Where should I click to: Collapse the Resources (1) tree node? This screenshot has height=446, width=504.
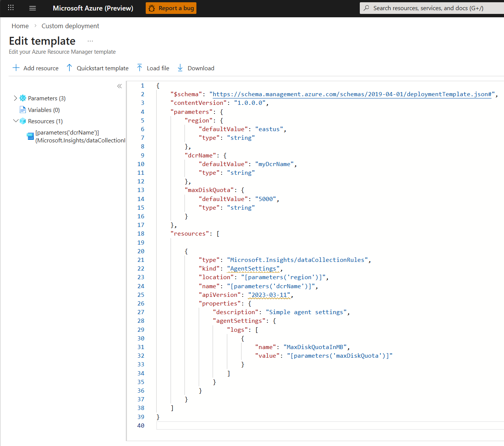(15, 121)
